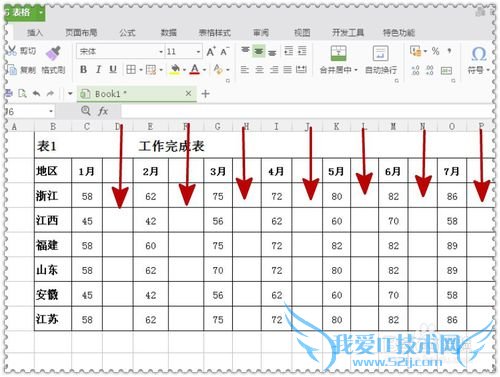Open the borders dropdown arrow
The width and height of the screenshot is (500, 377).
(141, 70)
